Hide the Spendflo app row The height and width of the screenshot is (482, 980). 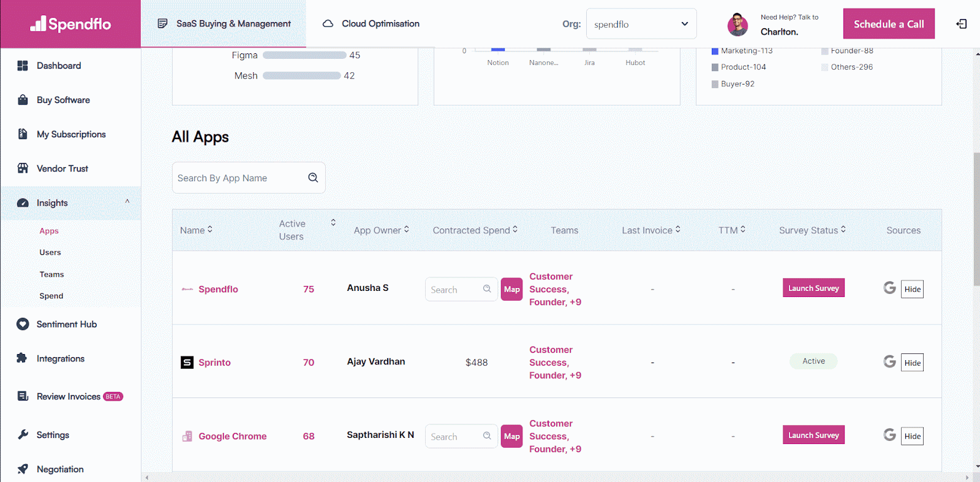click(x=912, y=289)
